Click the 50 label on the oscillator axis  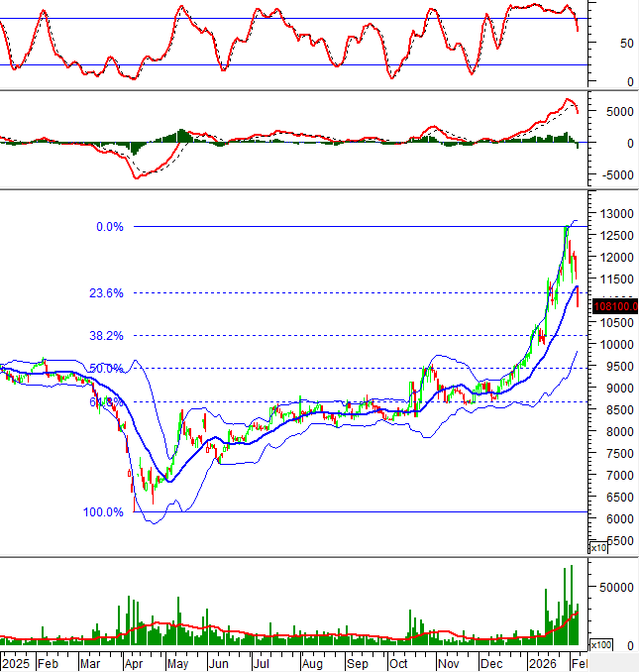600,44
